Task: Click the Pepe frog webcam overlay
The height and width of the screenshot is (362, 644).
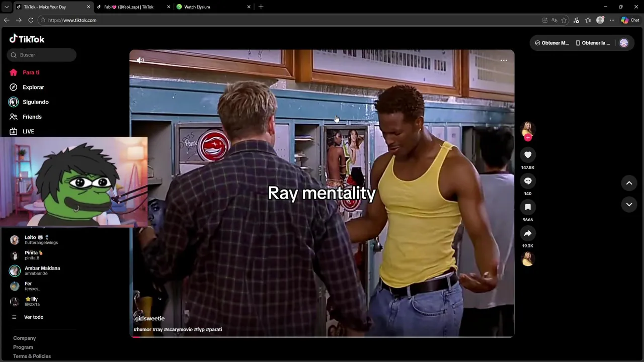Action: tap(74, 182)
